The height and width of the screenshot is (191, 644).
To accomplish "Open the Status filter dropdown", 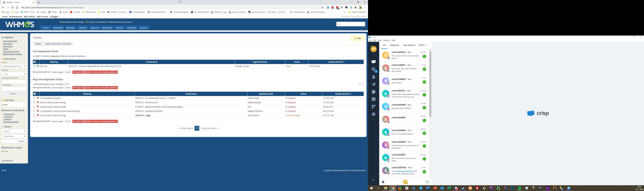I will [14, 66].
